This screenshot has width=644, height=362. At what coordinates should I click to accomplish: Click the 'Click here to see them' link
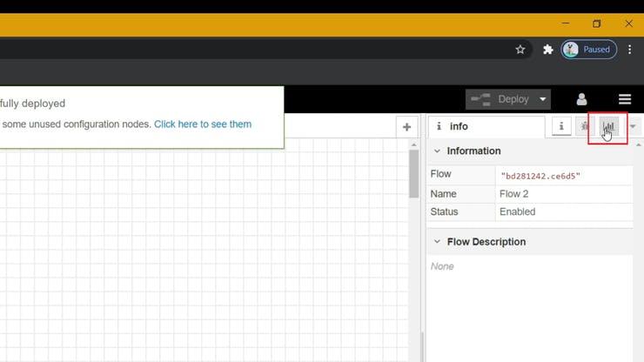(203, 124)
